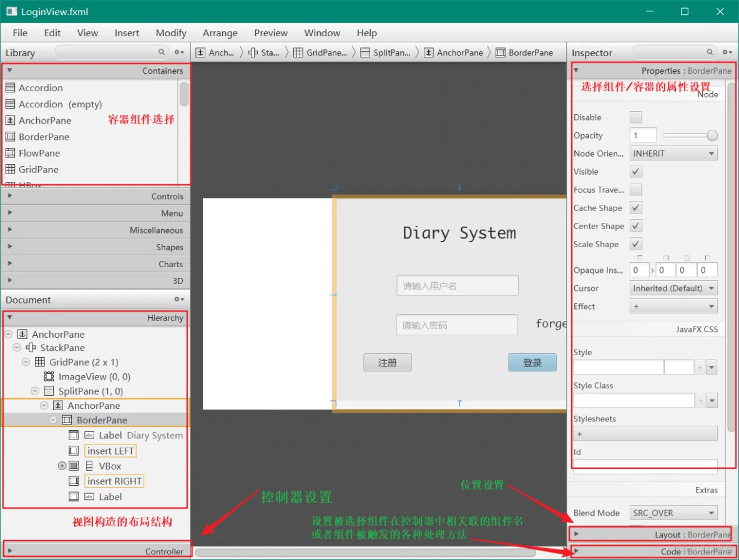Image resolution: width=739 pixels, height=560 pixels.
Task: Open the Blend Mode SRC_OVER dropdown
Action: point(673,513)
